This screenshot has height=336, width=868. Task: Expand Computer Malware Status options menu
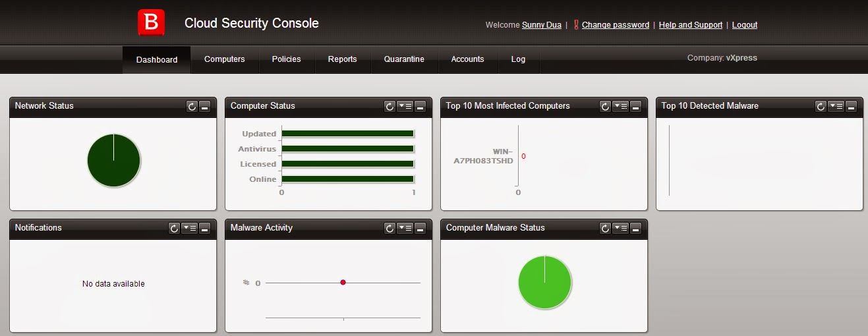[x=620, y=228]
